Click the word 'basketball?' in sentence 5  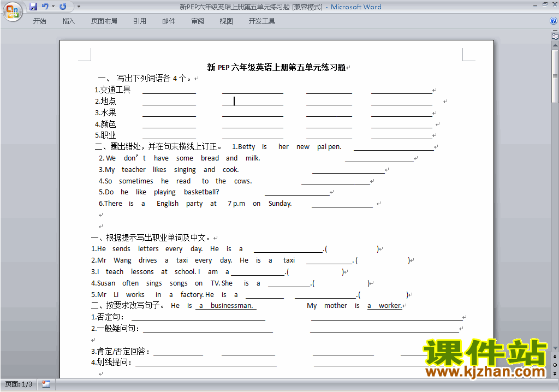pyautogui.click(x=201, y=192)
